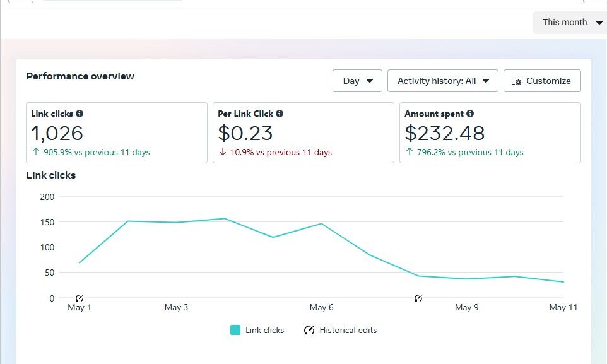Click the info icon beside Per Link Click
This screenshot has height=364, width=607.
280,114
